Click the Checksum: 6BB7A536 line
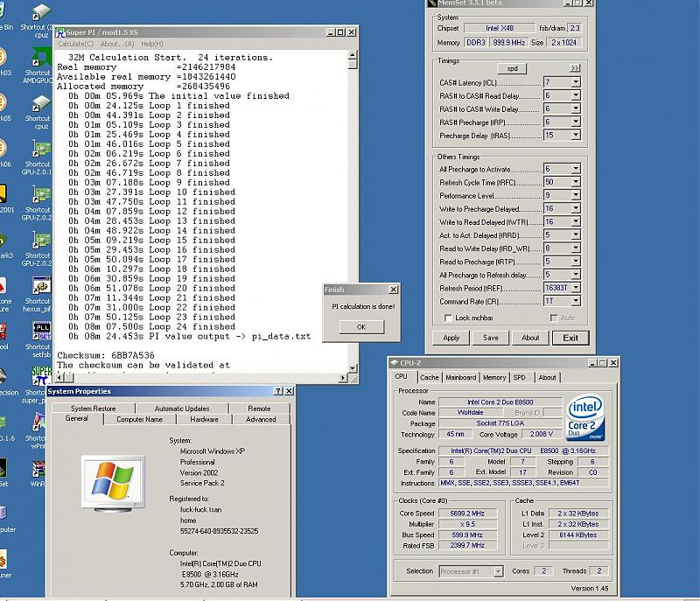This screenshot has width=700, height=601. [105, 355]
